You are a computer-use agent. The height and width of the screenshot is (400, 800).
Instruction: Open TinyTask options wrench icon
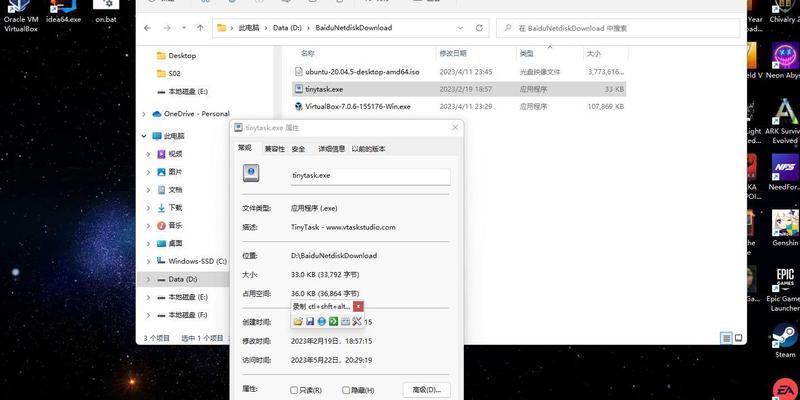coord(357,321)
